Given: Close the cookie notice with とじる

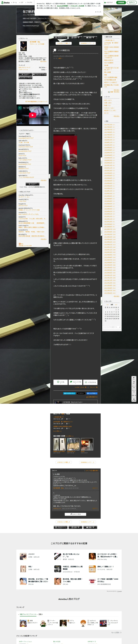Looking at the screenshot, I should [x=98, y=12].
